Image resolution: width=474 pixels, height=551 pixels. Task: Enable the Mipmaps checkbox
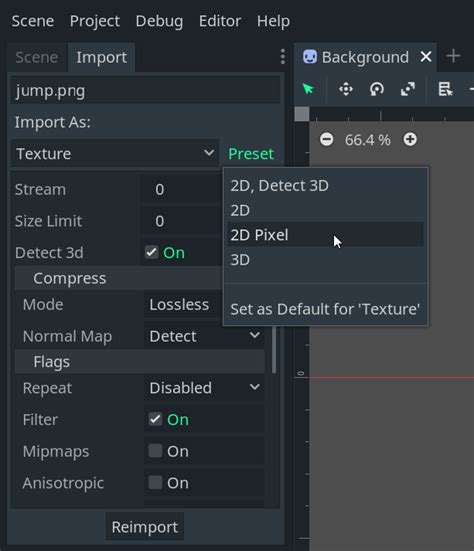pos(155,450)
